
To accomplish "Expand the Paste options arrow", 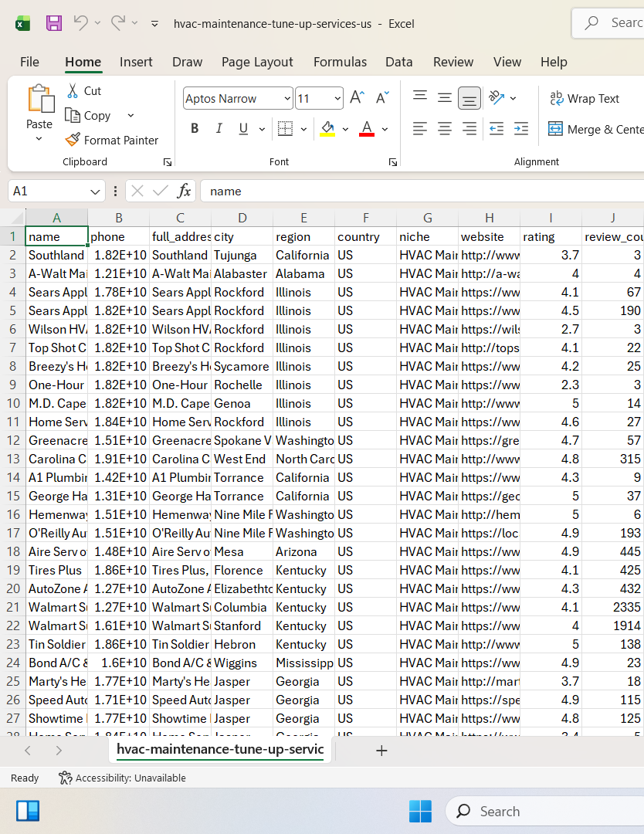I will point(39,139).
